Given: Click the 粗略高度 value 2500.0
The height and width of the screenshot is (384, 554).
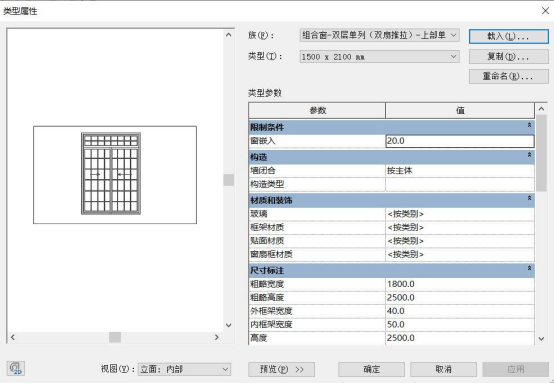Looking at the screenshot, I should click(x=460, y=297).
